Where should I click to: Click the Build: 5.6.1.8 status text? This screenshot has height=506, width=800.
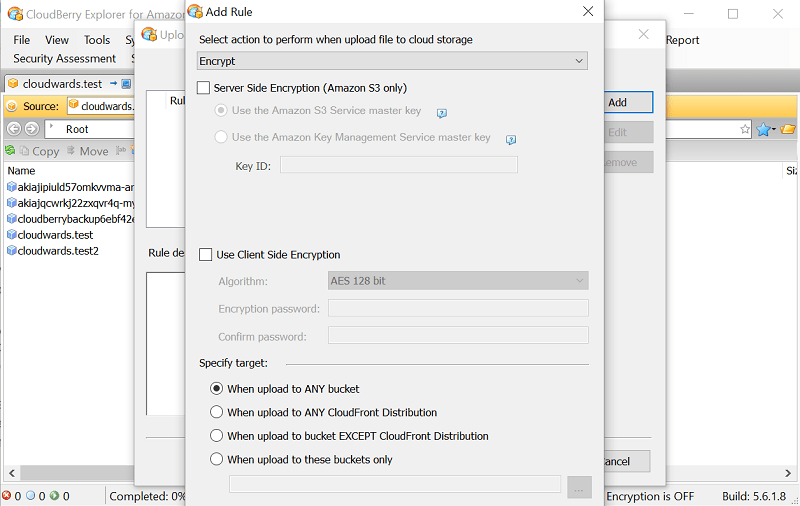pos(754,496)
